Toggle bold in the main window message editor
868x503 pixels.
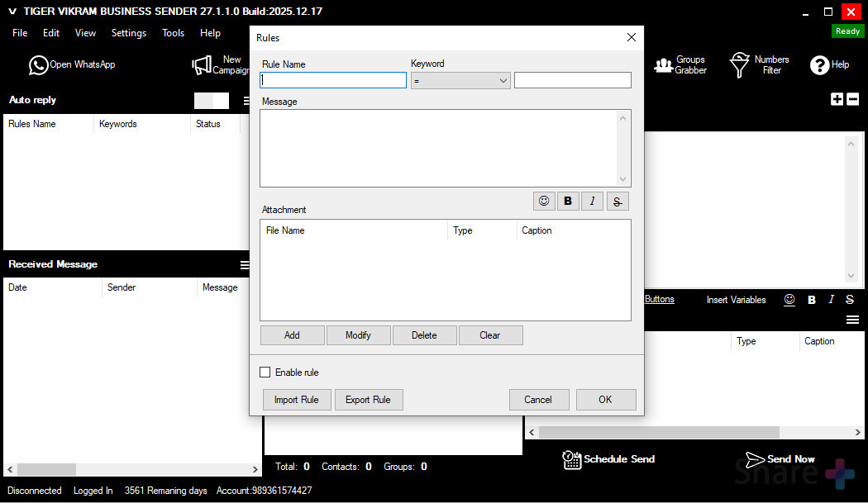[812, 299]
